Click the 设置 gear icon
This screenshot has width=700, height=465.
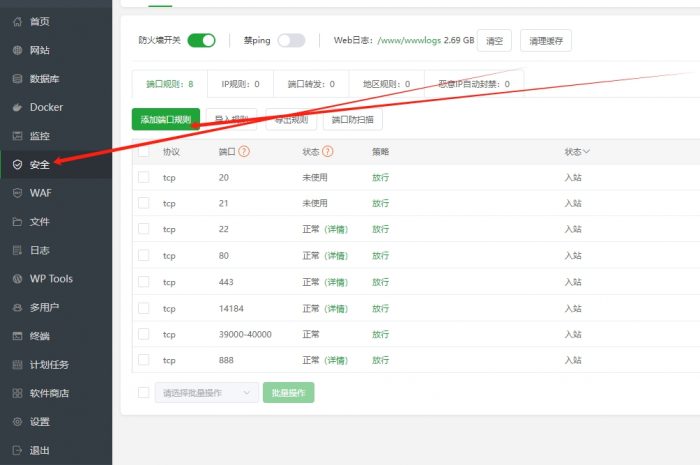[x=17, y=421]
